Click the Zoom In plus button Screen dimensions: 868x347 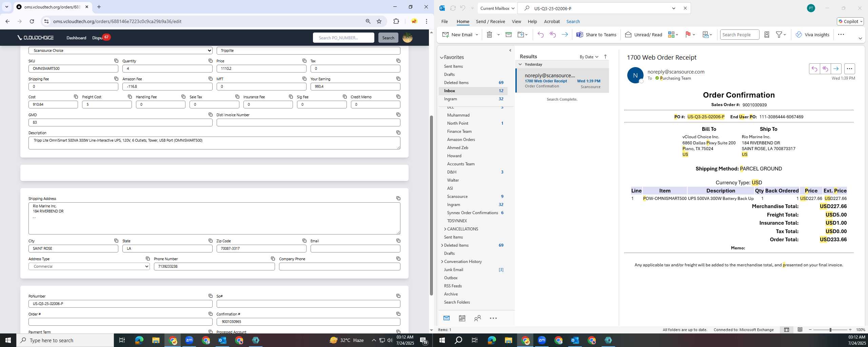[x=850, y=330]
